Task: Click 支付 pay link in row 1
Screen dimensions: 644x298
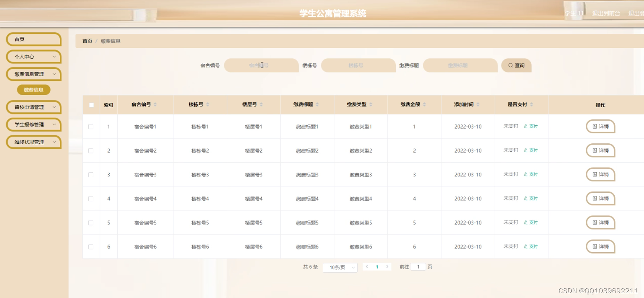Action: coord(531,126)
